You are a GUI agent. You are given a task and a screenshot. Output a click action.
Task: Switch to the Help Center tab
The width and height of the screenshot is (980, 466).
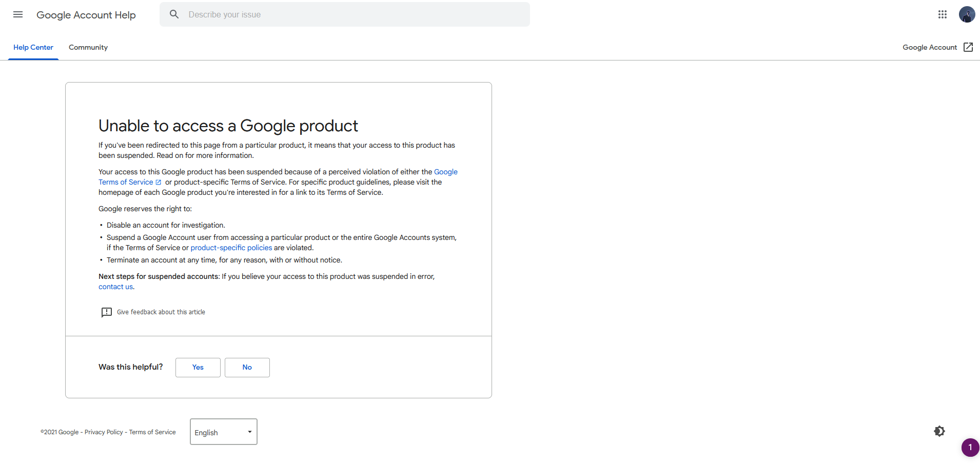(33, 47)
